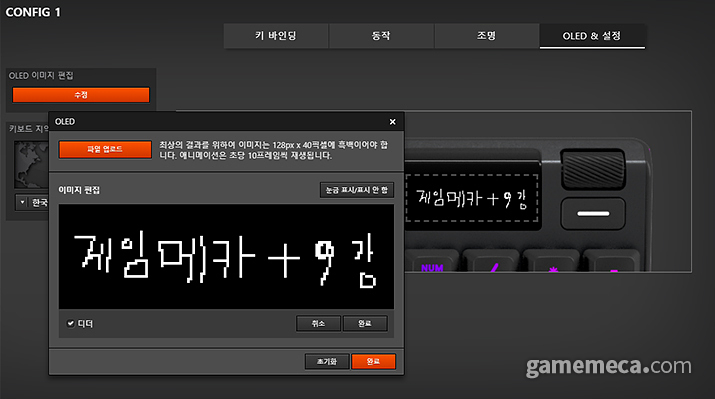Click the 파일 업로드 button
Screen dimensions: 715x399
pos(105,149)
